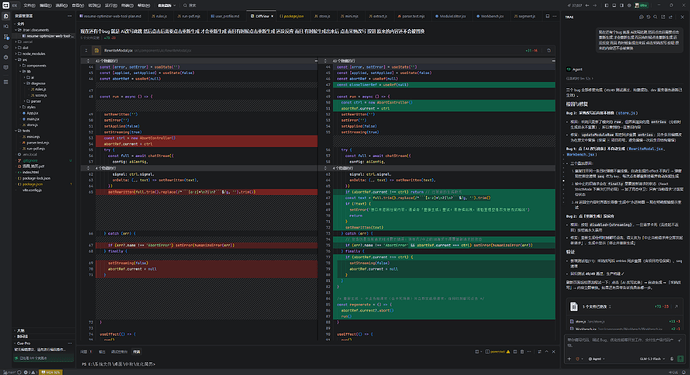The image size is (690, 375).
Task: Open the Explorer view in activity bar
Action: coord(6,16)
